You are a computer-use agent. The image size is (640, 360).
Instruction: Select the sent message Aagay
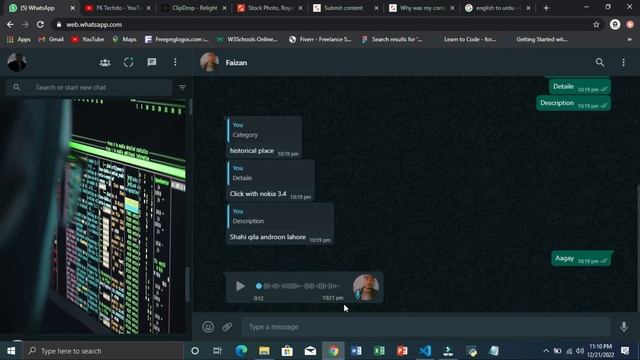point(581,258)
